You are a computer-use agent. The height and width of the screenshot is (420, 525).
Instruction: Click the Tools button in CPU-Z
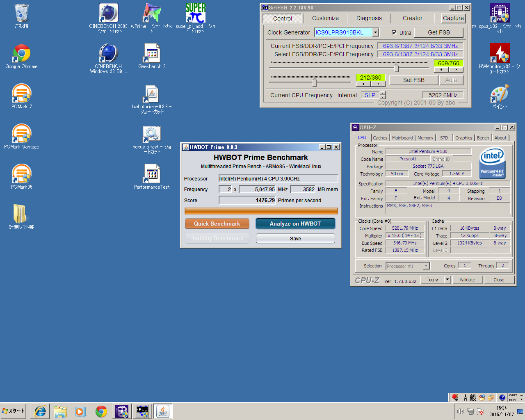click(432, 280)
